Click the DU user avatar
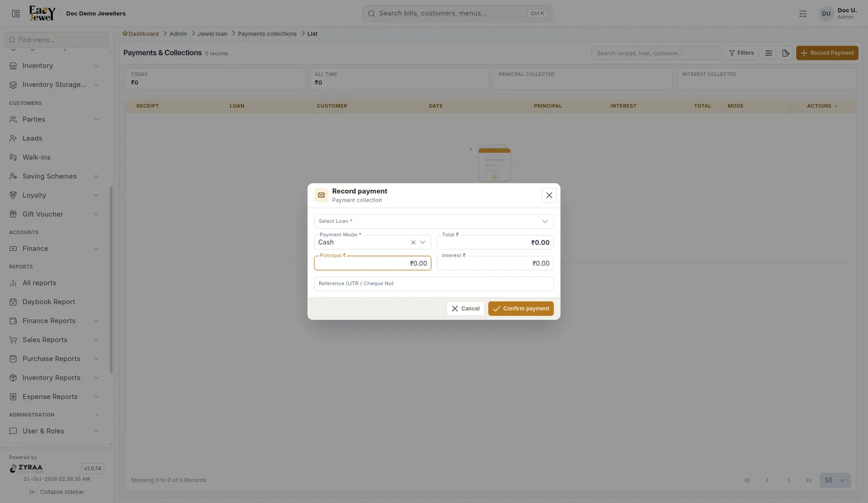The width and height of the screenshot is (868, 503). pos(826,14)
